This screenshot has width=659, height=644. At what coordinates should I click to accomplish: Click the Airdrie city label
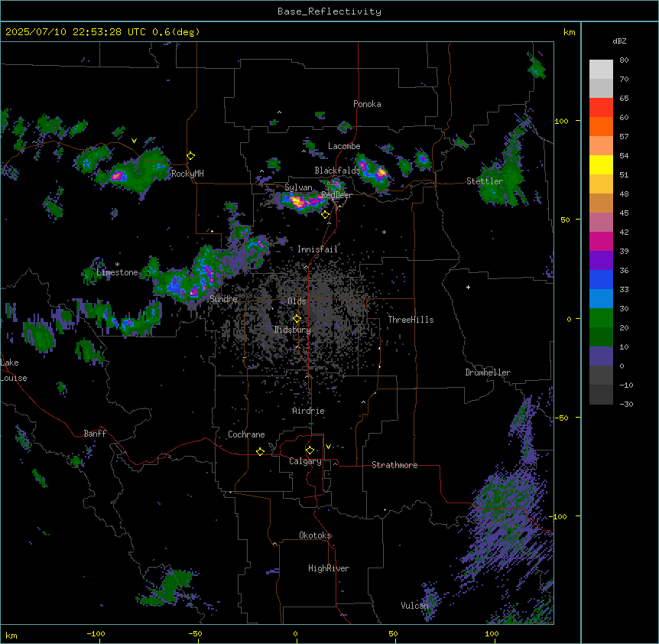tap(309, 411)
